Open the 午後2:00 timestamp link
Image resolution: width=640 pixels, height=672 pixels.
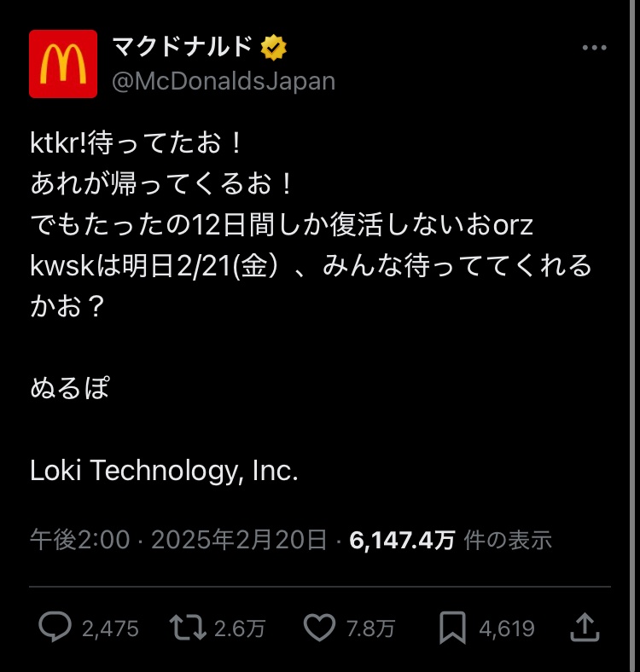(x=79, y=539)
